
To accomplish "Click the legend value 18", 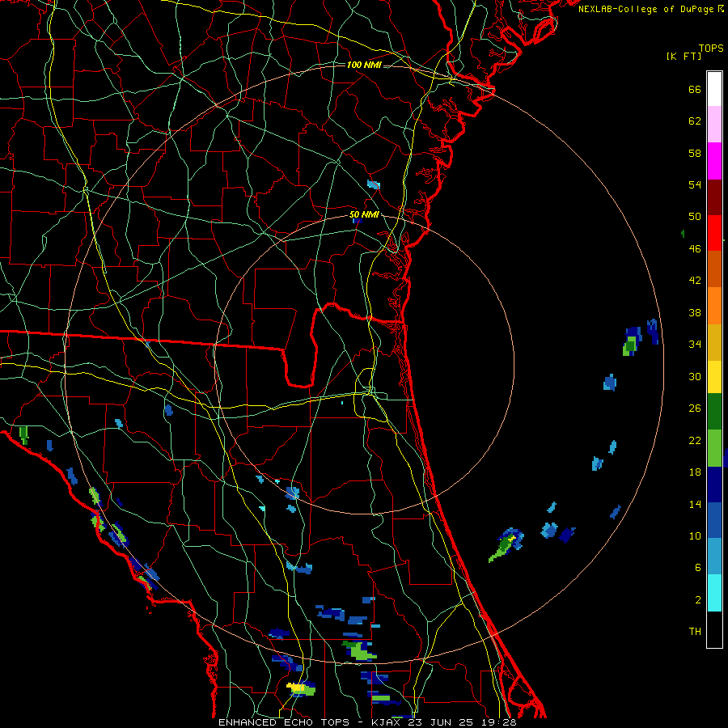I will point(695,472).
